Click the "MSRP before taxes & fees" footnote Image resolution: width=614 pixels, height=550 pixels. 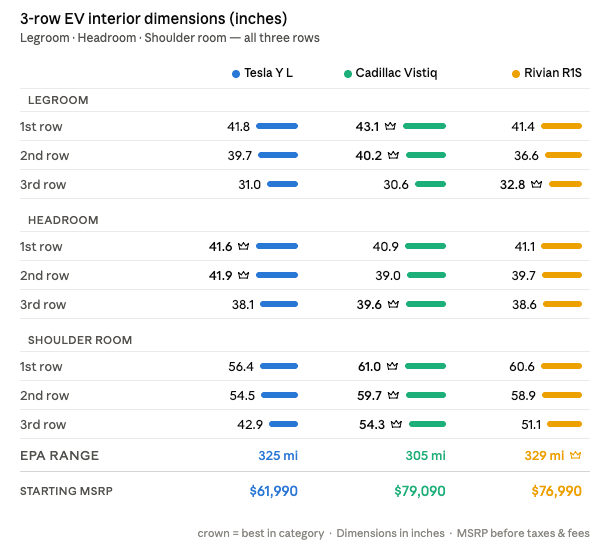(x=523, y=533)
